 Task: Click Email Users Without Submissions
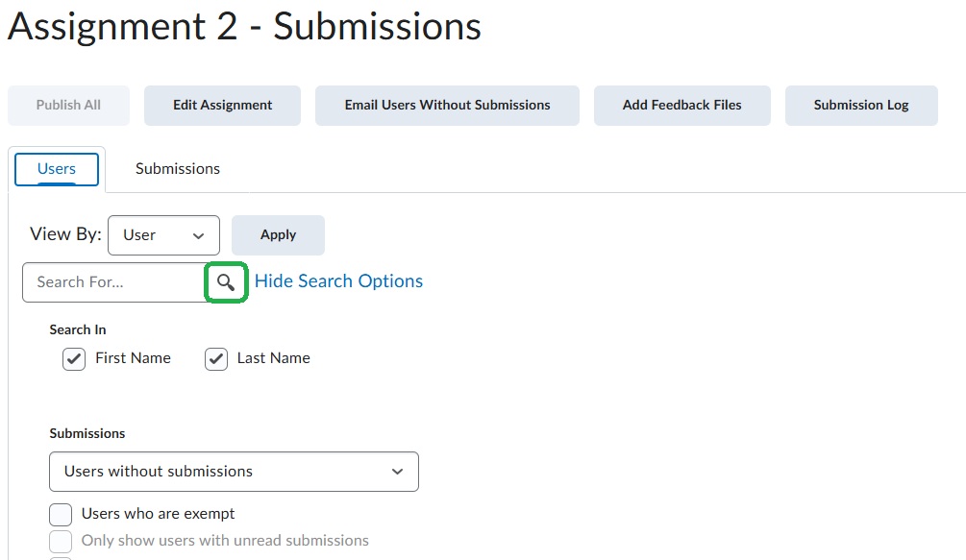pyautogui.click(x=447, y=106)
